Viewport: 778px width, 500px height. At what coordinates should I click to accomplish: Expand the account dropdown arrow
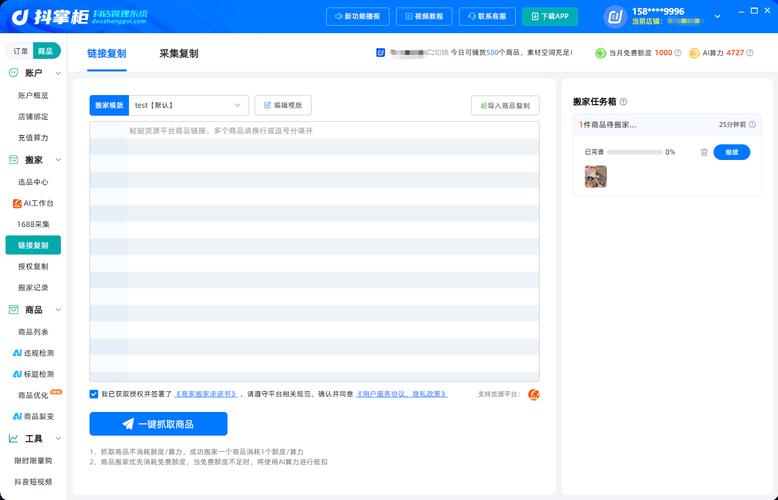click(x=717, y=17)
